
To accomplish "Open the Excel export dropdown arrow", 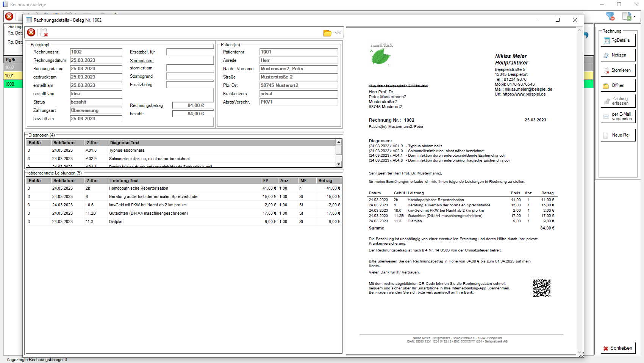I will click(x=635, y=16).
